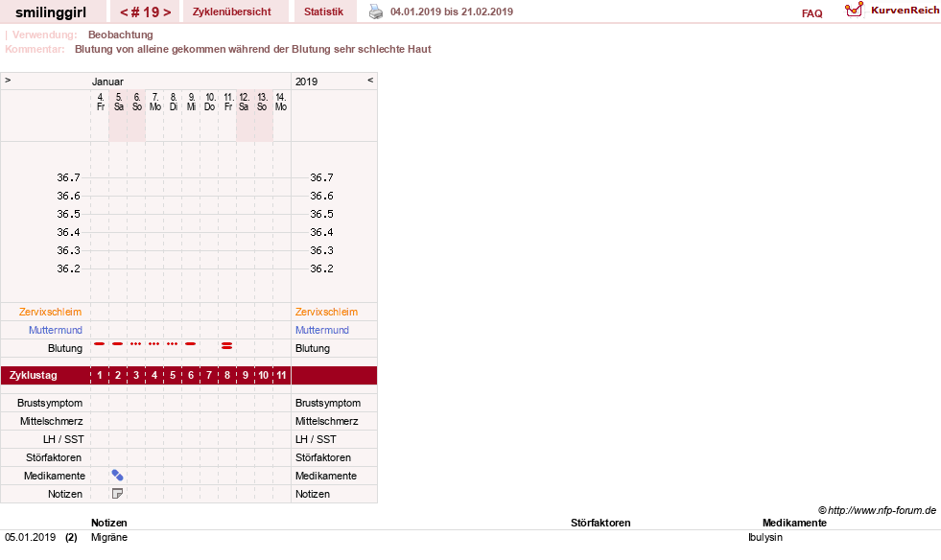The width and height of the screenshot is (941, 560).
Task: Click the 14. Mo date header
Action: pyautogui.click(x=281, y=102)
